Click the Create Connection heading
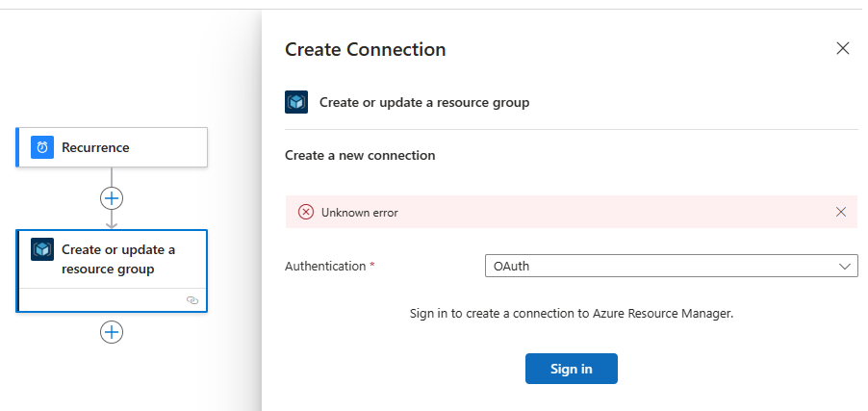 366,50
